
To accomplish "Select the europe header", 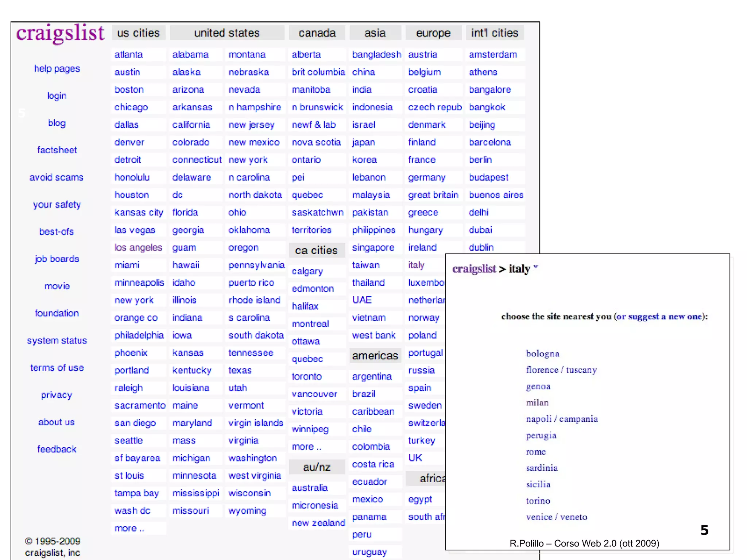I will coord(433,33).
